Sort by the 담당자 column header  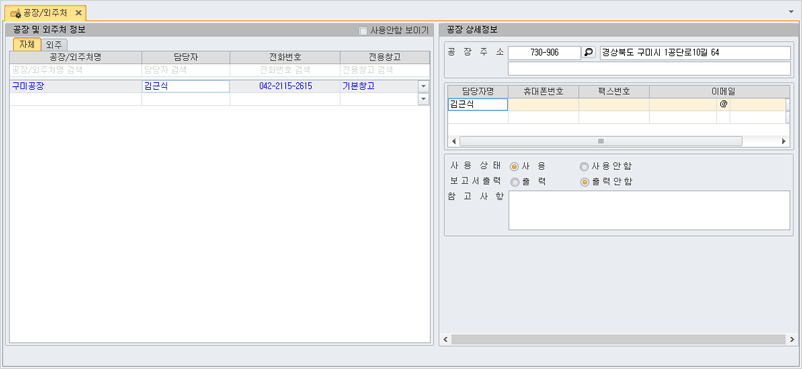click(186, 57)
